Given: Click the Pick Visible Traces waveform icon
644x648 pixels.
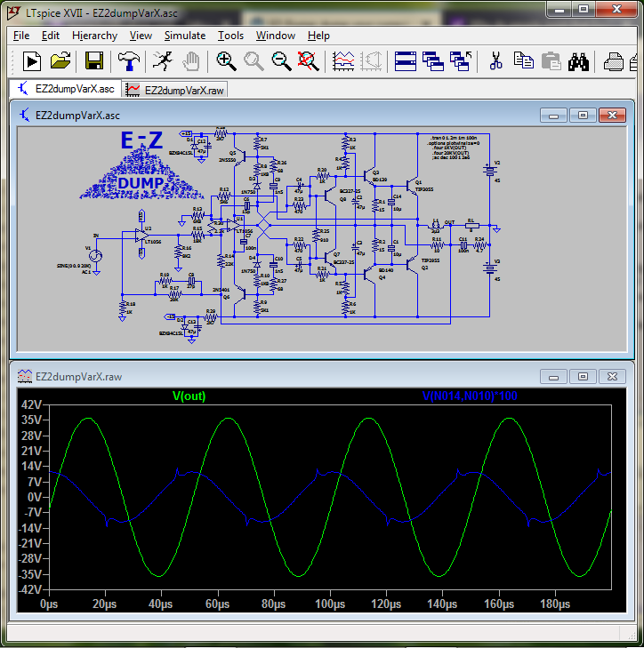Looking at the screenshot, I should coord(343,61).
